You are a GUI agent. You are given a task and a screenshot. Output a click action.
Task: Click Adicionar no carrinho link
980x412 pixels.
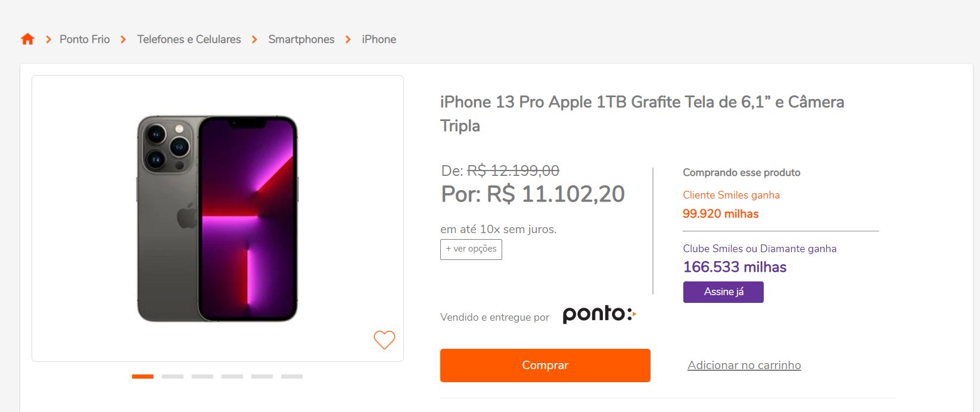[744, 365]
